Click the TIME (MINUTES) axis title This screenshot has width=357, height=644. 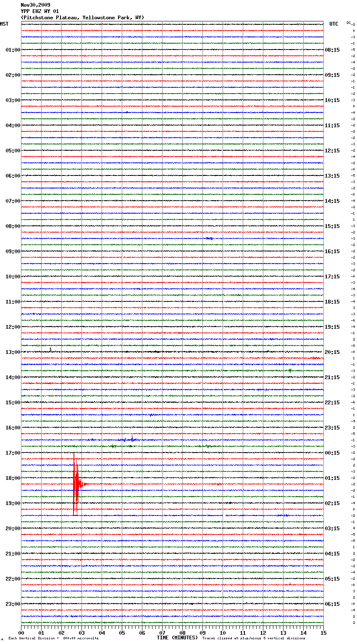177,638
